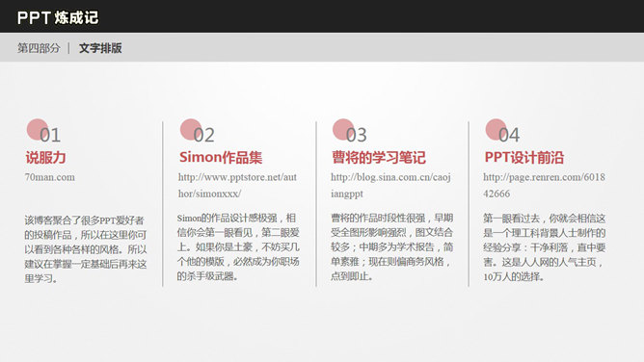Select the '第四部分' section label
This screenshot has height=362, width=644.
(x=39, y=48)
